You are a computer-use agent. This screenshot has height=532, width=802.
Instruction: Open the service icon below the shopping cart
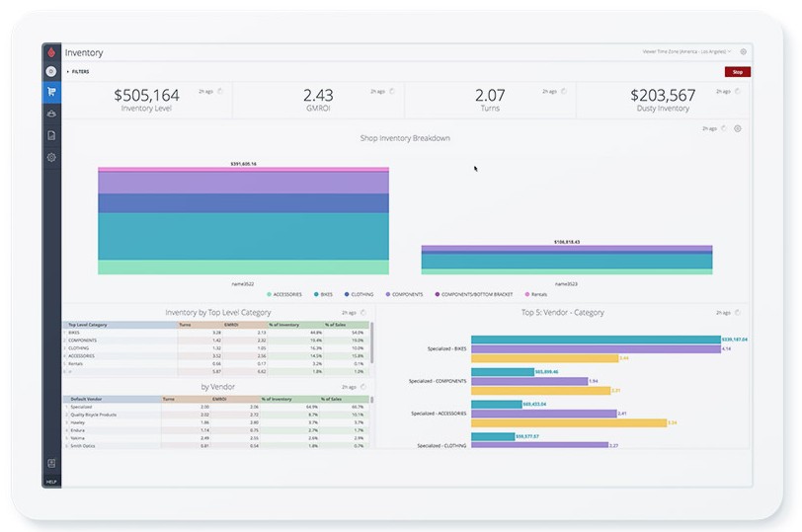click(x=51, y=114)
